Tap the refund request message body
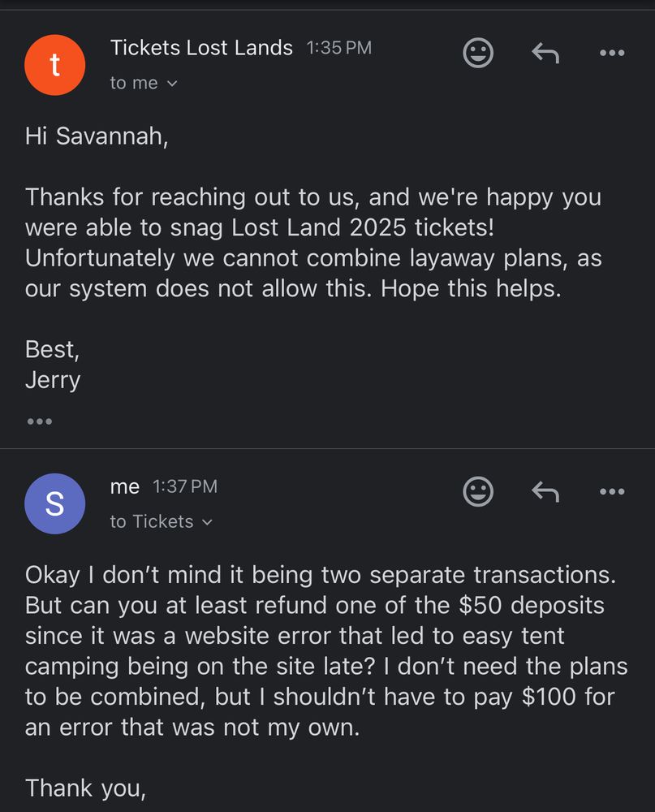Screen dimensions: 655x812 point(325,650)
